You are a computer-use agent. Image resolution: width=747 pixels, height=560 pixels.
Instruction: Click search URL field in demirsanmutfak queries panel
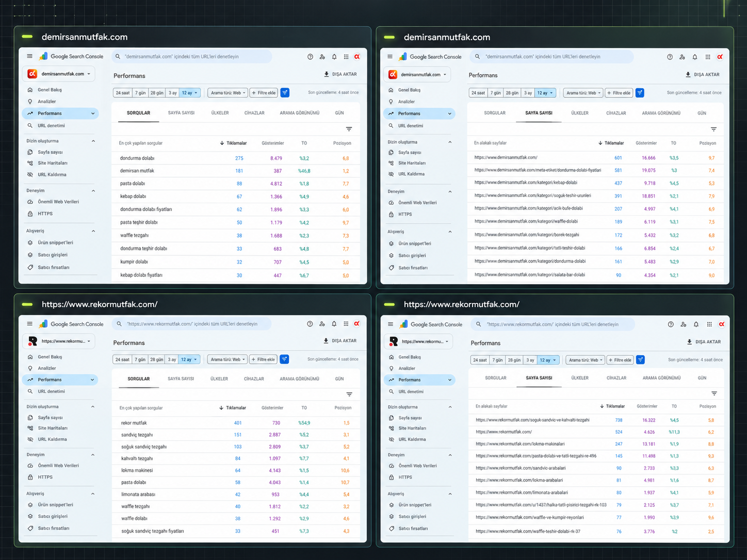[191, 57]
